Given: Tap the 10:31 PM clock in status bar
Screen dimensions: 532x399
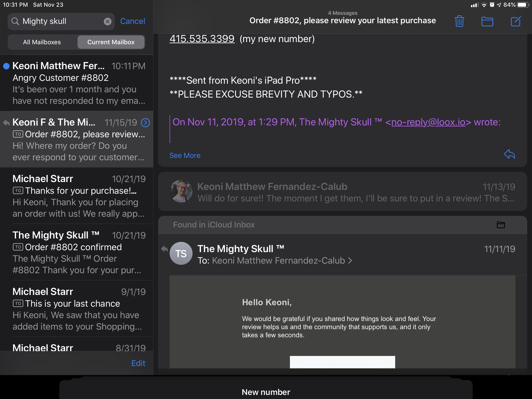Looking at the screenshot, I should (15, 5).
